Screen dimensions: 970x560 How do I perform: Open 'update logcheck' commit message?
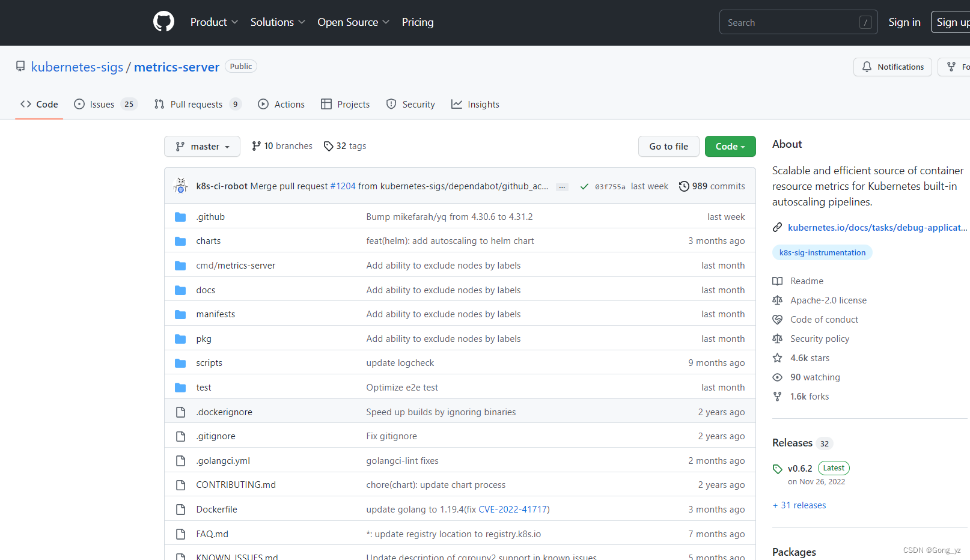(400, 363)
